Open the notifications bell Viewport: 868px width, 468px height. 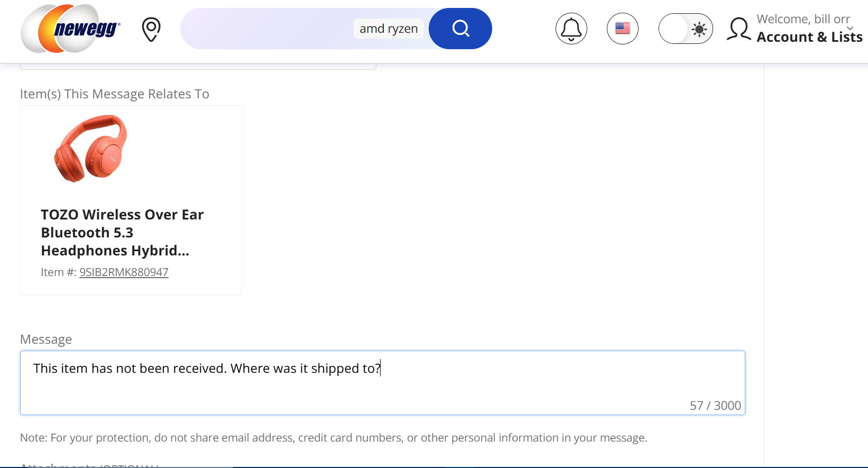(x=571, y=29)
